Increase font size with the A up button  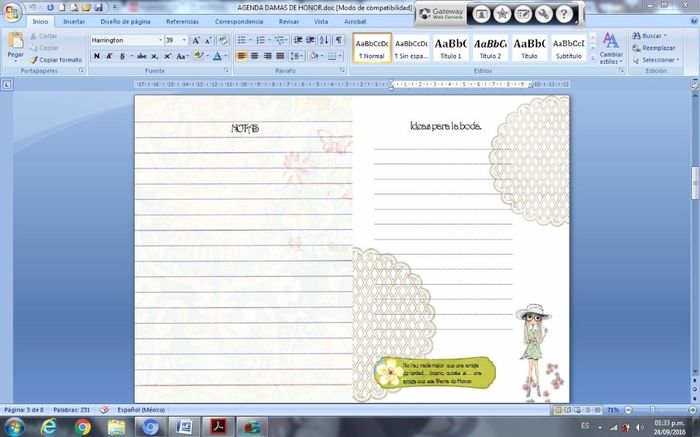coord(196,41)
